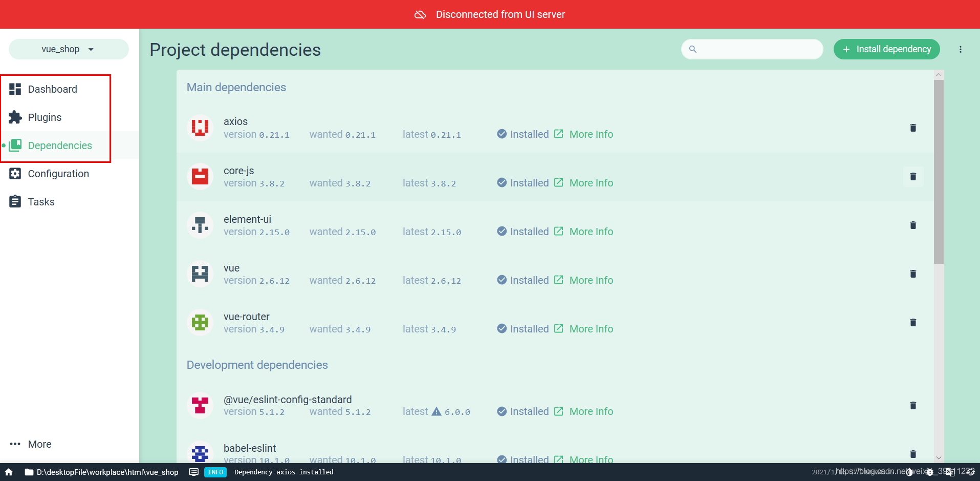Focus the dependency search field
Image resolution: width=980 pixels, height=481 pixels.
pos(752,49)
